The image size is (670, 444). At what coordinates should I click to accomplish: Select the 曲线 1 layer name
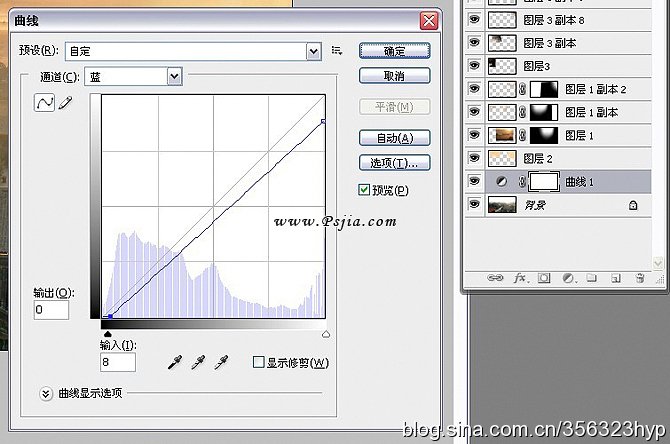click(x=579, y=182)
